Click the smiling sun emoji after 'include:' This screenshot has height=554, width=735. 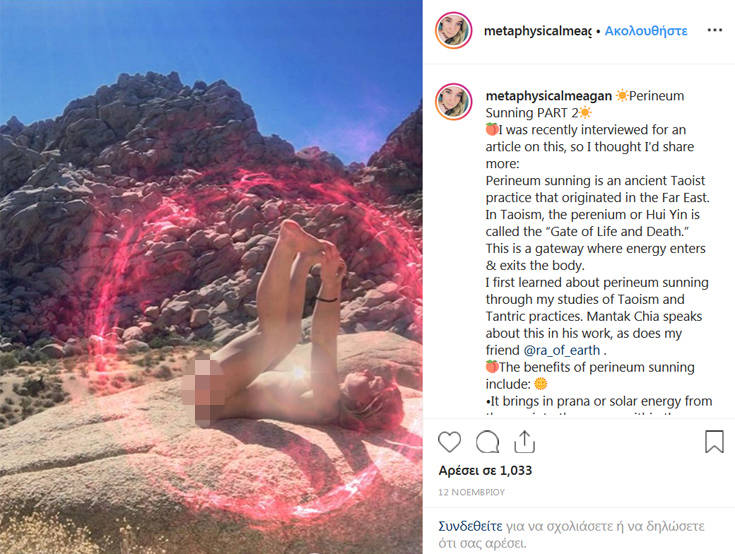tap(540, 384)
